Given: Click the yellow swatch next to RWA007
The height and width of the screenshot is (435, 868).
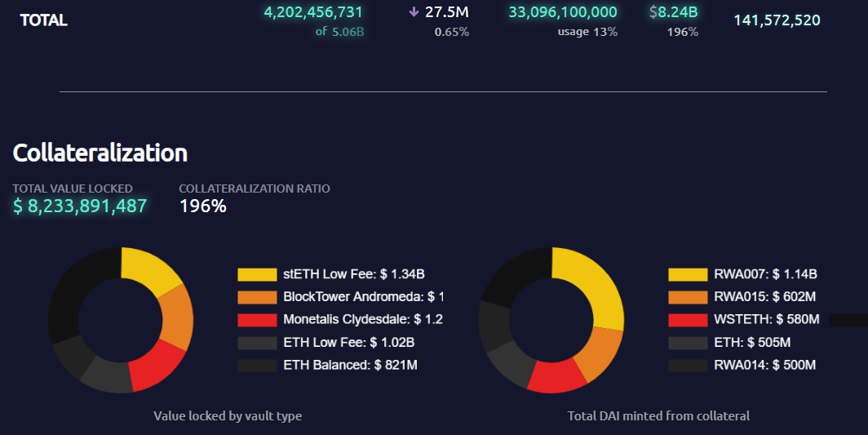Looking at the screenshot, I should [687, 274].
